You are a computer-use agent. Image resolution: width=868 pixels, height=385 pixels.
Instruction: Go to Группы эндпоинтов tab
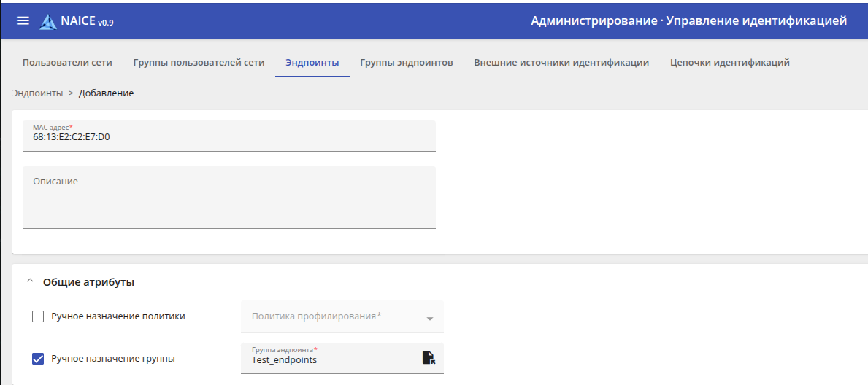(407, 63)
